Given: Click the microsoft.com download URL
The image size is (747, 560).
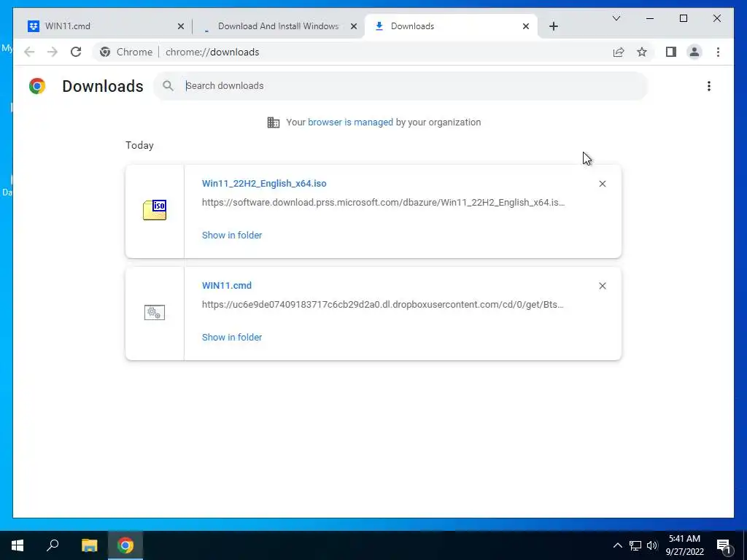Looking at the screenshot, I should coord(384,203).
